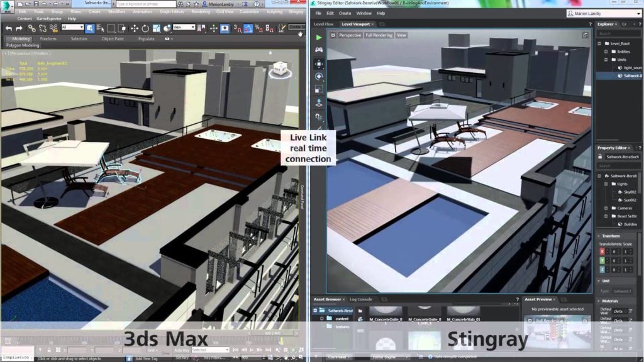This screenshot has height=362, width=644.
Task: Open the Select by Name list tool
Action: tap(100, 28)
